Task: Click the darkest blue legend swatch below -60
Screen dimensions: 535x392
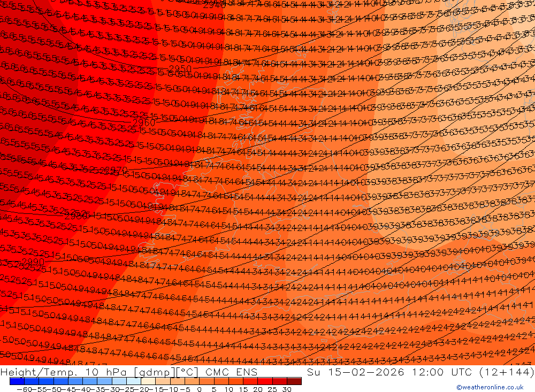Action: point(17,381)
